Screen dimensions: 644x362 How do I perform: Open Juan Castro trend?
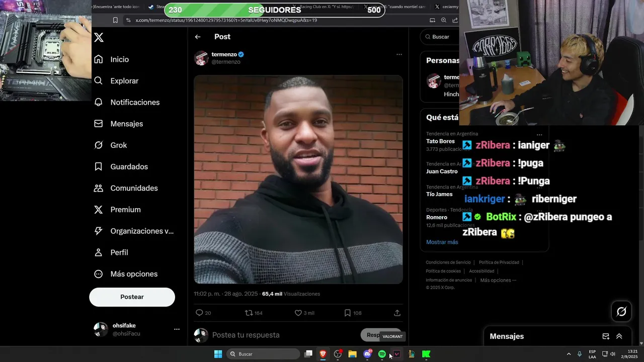pos(442,171)
